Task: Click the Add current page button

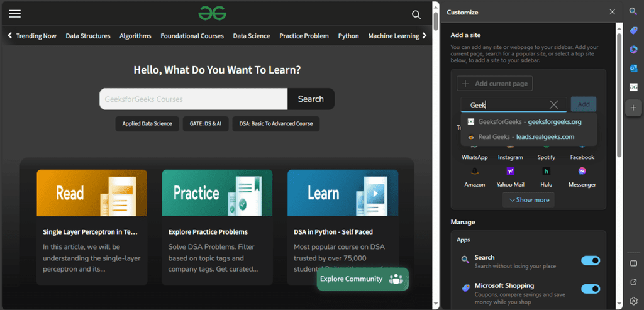Action: 494,84
